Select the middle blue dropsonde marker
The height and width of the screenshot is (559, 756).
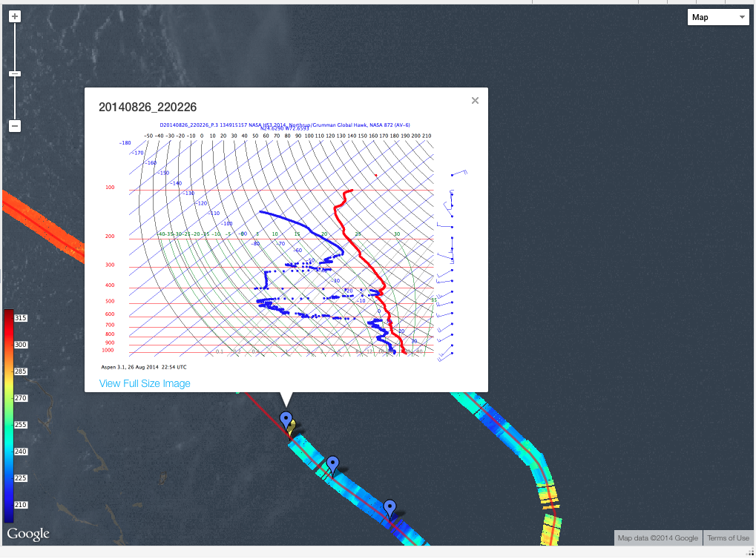pos(333,463)
